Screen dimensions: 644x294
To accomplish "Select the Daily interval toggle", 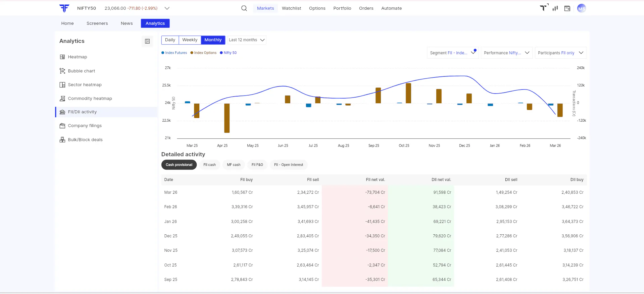I will (170, 40).
